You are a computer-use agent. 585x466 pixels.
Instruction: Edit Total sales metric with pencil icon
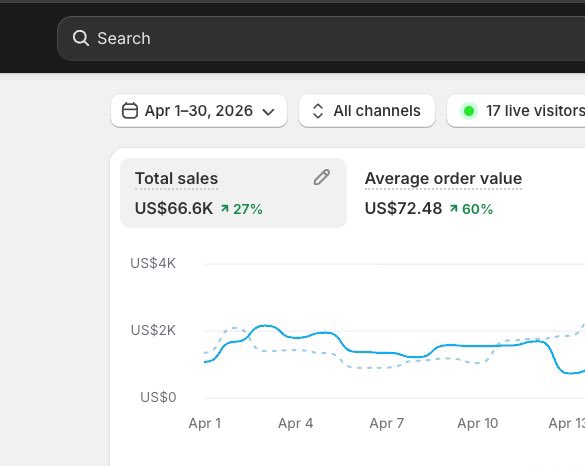(x=322, y=177)
